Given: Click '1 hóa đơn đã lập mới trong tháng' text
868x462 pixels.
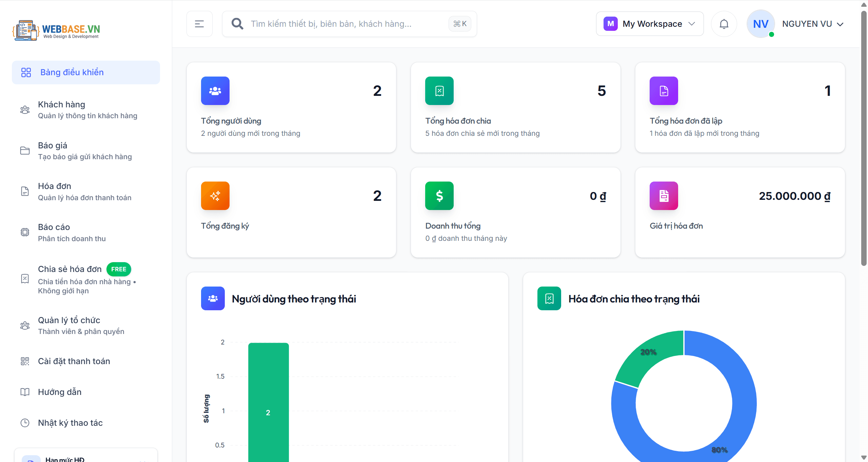Looking at the screenshot, I should coord(704,133).
